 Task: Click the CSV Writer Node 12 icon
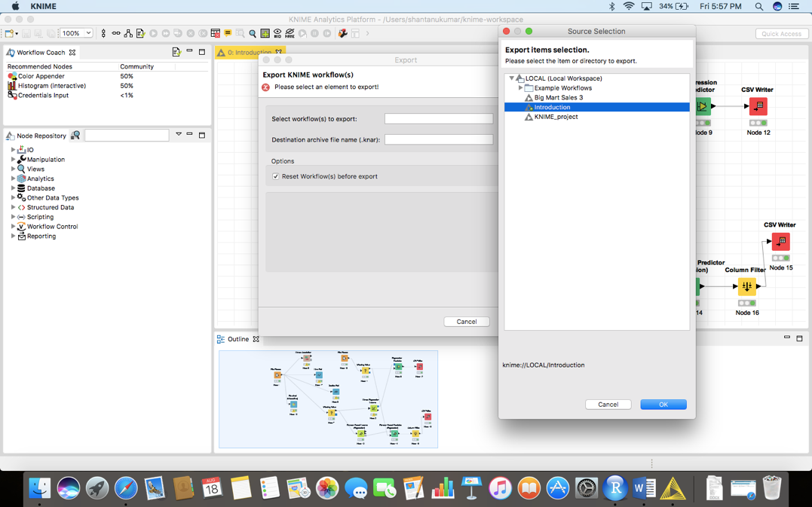point(758,106)
